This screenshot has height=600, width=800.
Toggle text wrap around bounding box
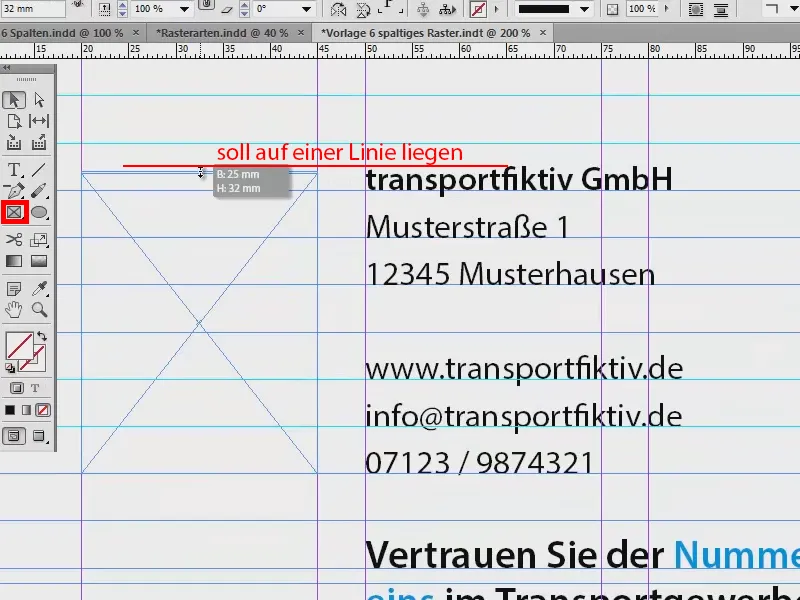696,9
